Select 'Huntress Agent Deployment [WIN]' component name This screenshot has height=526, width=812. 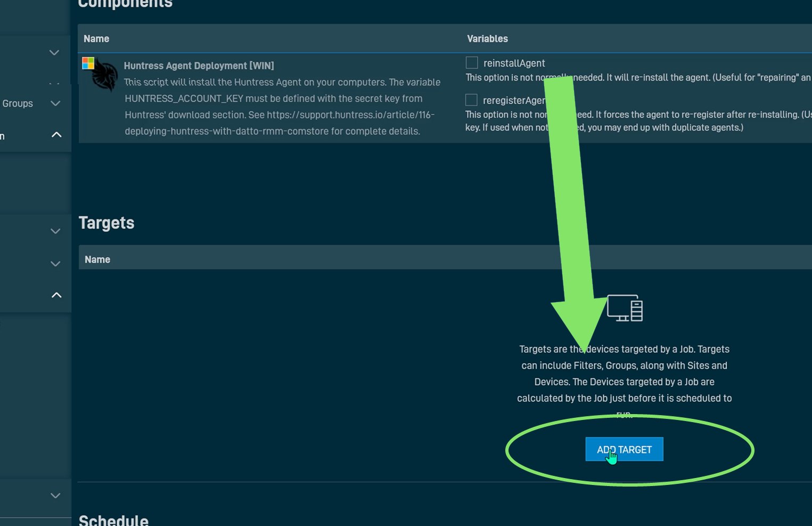pyautogui.click(x=199, y=66)
